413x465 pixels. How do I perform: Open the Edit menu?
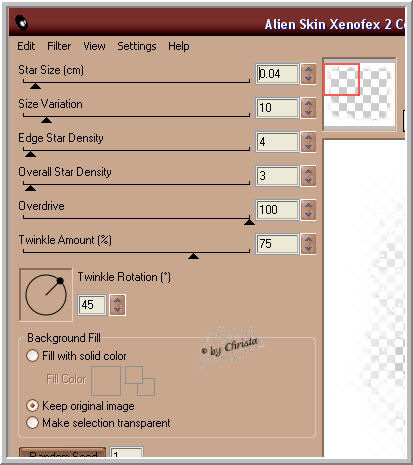click(26, 46)
